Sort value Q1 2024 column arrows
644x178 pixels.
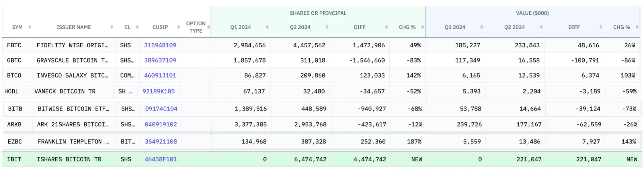click(482, 27)
